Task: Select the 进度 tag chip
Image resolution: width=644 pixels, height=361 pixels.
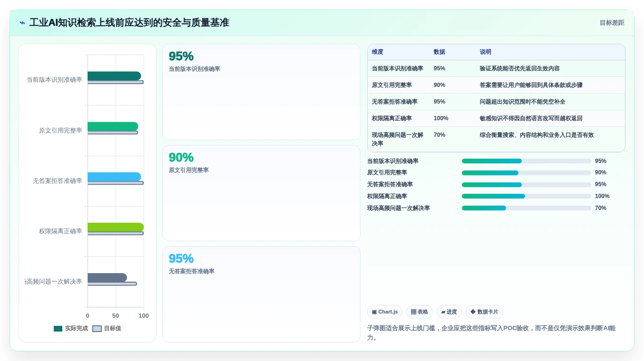Action: (449, 312)
